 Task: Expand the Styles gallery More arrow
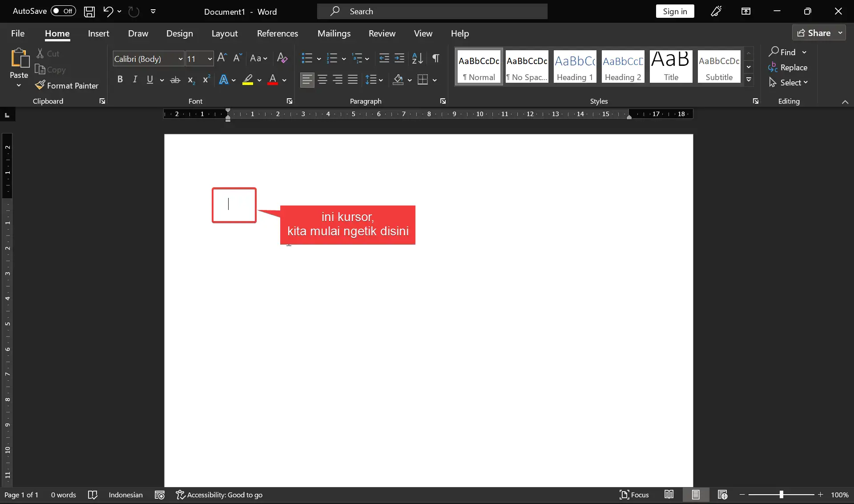[749, 80]
